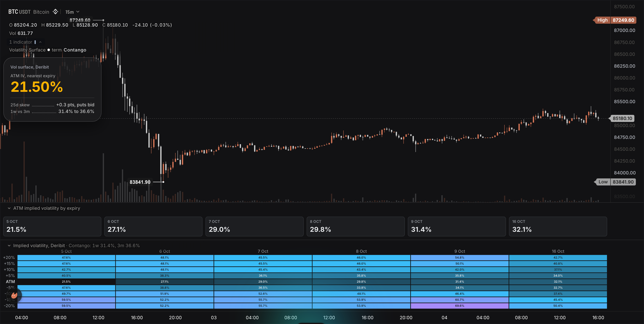Click the 43.4% cell in 8 Oct column
Screen dimensions: 644x324
(361, 270)
